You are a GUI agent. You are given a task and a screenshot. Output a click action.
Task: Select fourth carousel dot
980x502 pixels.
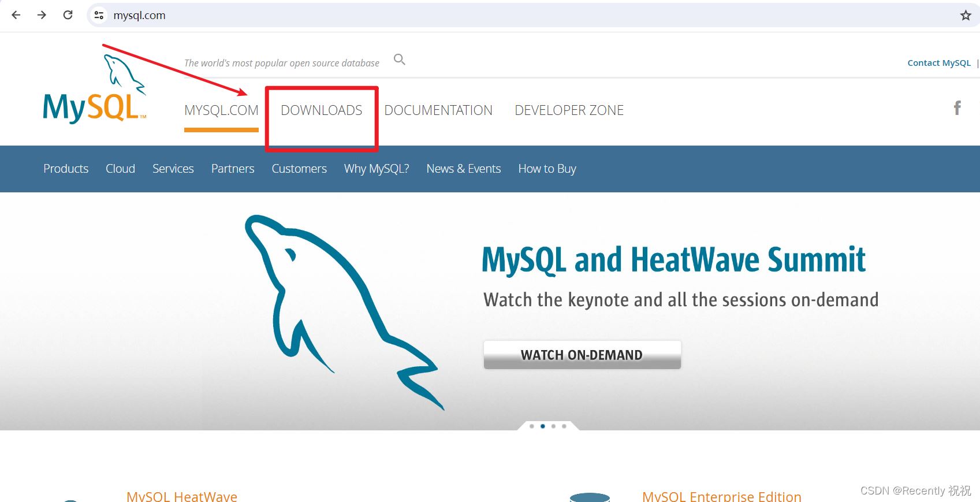coord(564,426)
